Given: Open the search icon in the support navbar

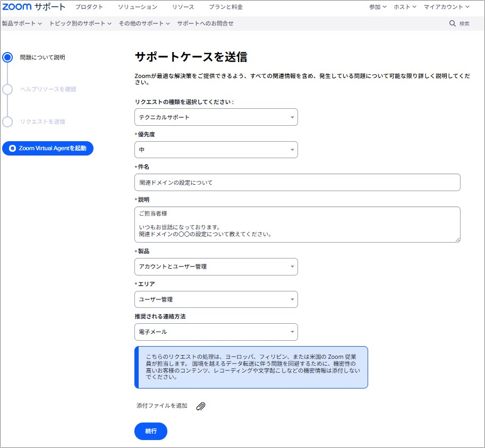Looking at the screenshot, I should 454,23.
